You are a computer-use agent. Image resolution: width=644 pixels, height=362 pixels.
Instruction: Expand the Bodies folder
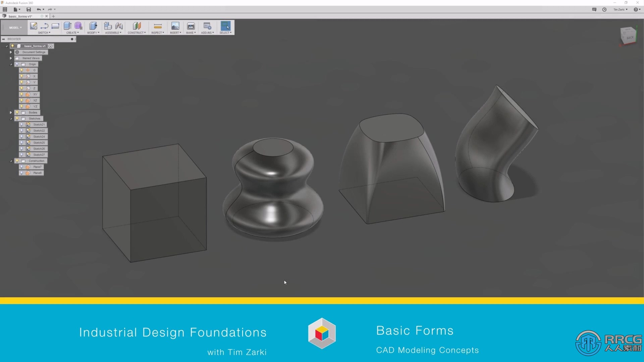click(11, 113)
